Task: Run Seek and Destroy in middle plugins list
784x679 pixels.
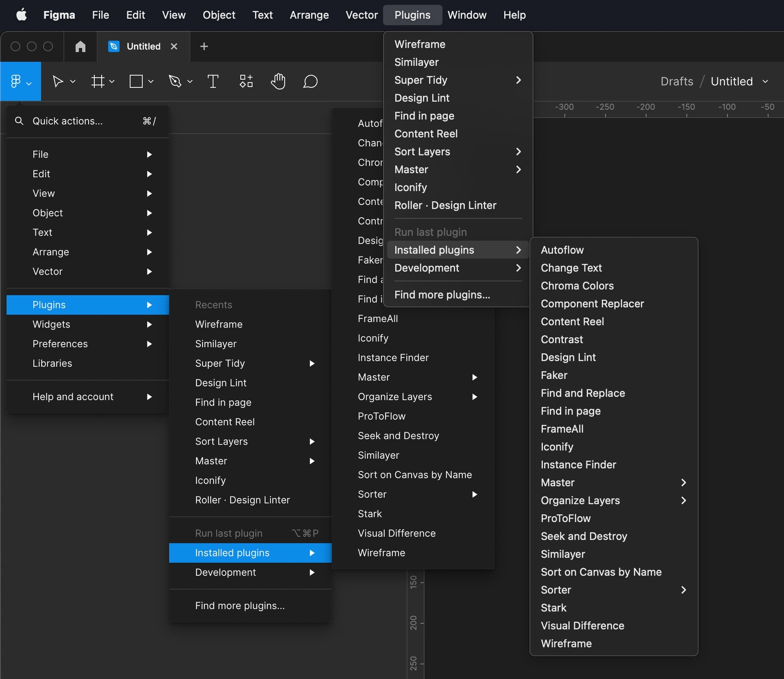Action: point(413,436)
